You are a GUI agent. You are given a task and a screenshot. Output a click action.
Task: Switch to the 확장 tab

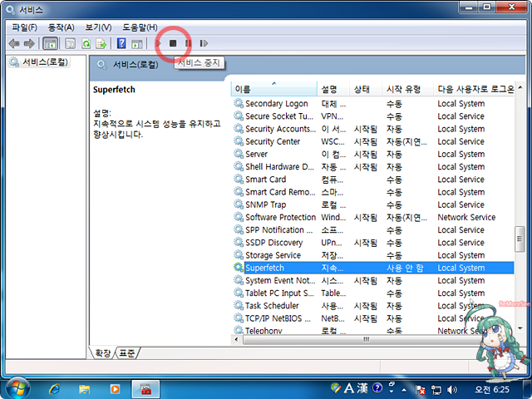pos(102,353)
